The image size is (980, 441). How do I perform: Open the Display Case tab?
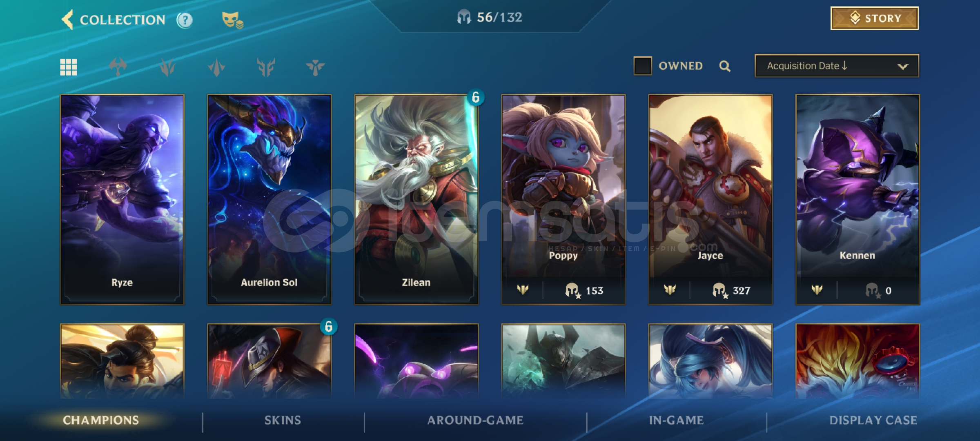(x=873, y=420)
